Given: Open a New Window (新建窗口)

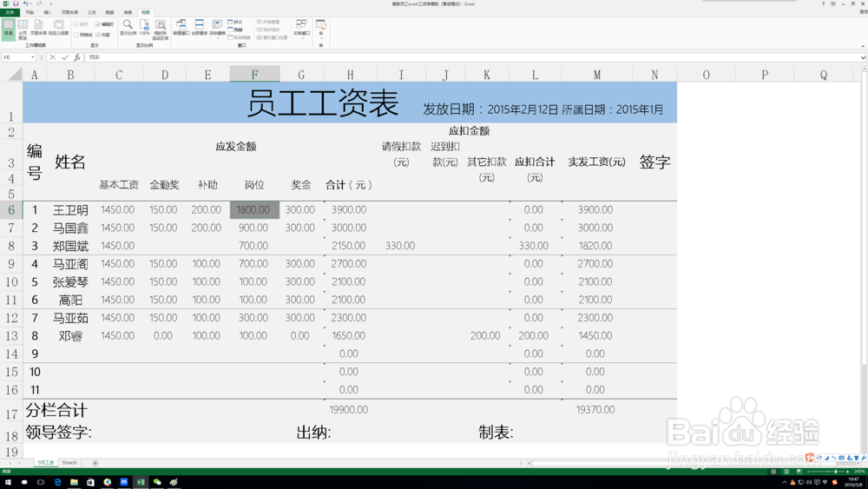Looking at the screenshot, I should [181, 28].
